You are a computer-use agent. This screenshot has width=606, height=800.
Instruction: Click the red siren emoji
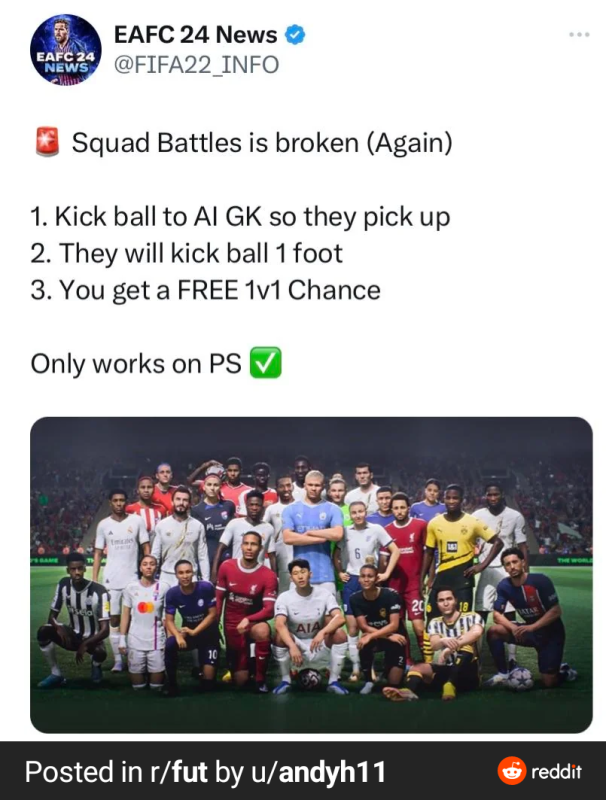(47, 142)
